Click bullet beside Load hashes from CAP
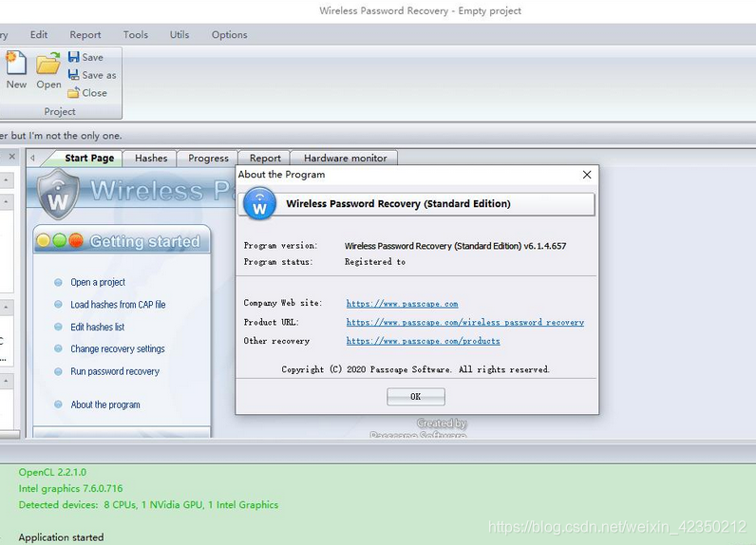This screenshot has height=545, width=756. [x=58, y=305]
